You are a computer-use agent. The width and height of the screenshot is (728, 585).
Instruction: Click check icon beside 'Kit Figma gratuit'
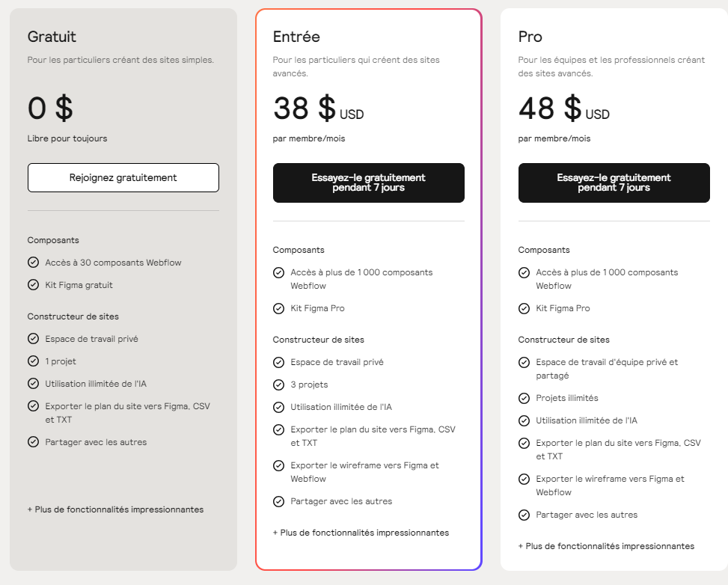point(34,284)
